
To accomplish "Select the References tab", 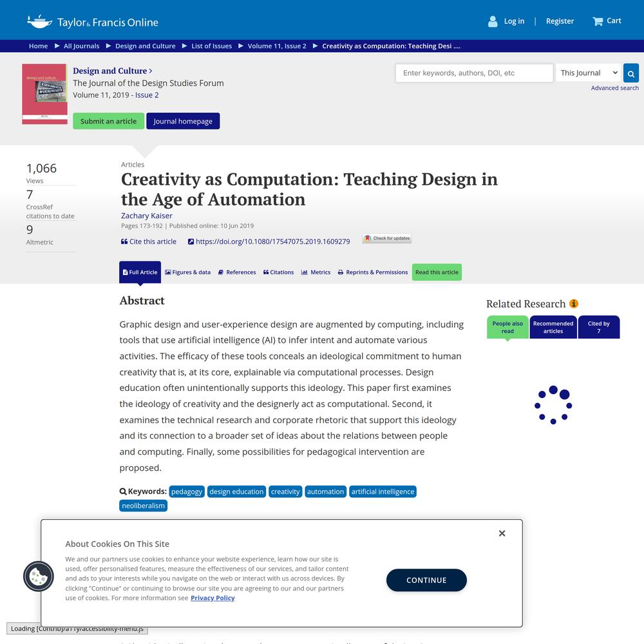I will pyautogui.click(x=236, y=272).
